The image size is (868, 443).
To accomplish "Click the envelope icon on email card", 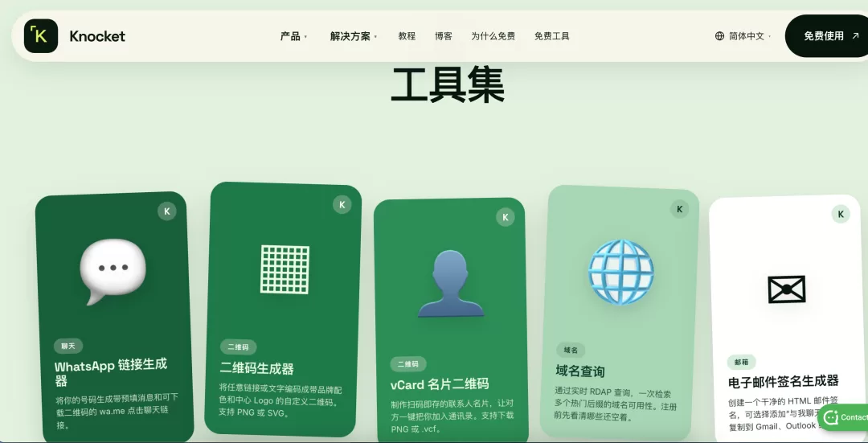I will (x=786, y=289).
